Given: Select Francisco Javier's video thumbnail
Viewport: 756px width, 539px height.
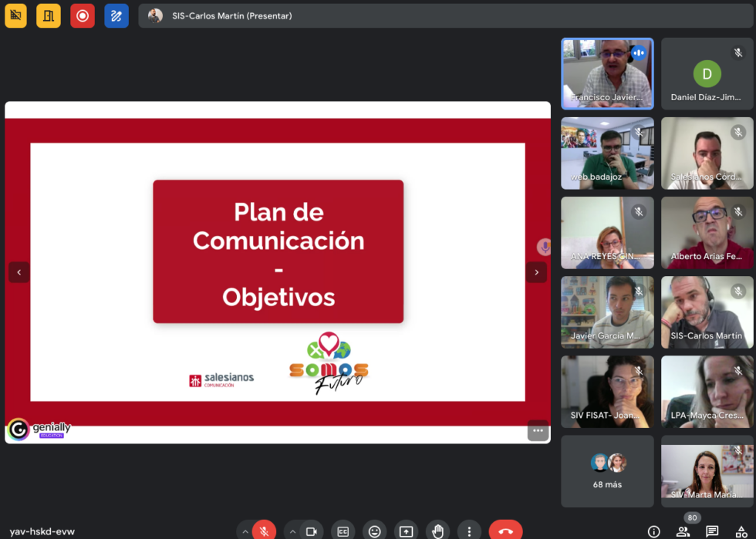Looking at the screenshot, I should [x=607, y=73].
